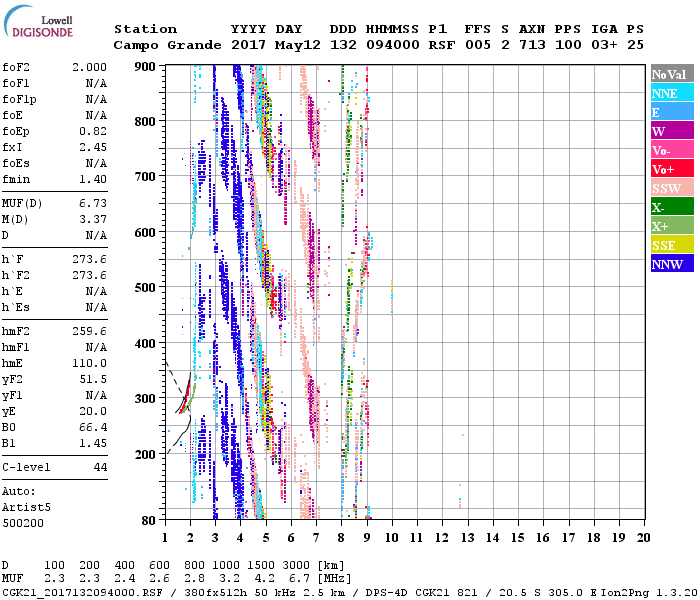Click the yE value 20.0
The width and height of the screenshot is (700, 600).
93,412
